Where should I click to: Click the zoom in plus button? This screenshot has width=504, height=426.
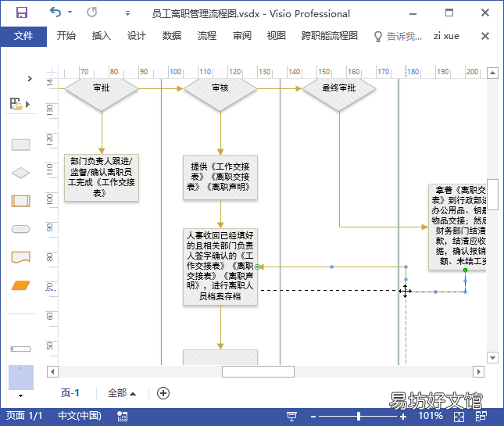pos(403,417)
